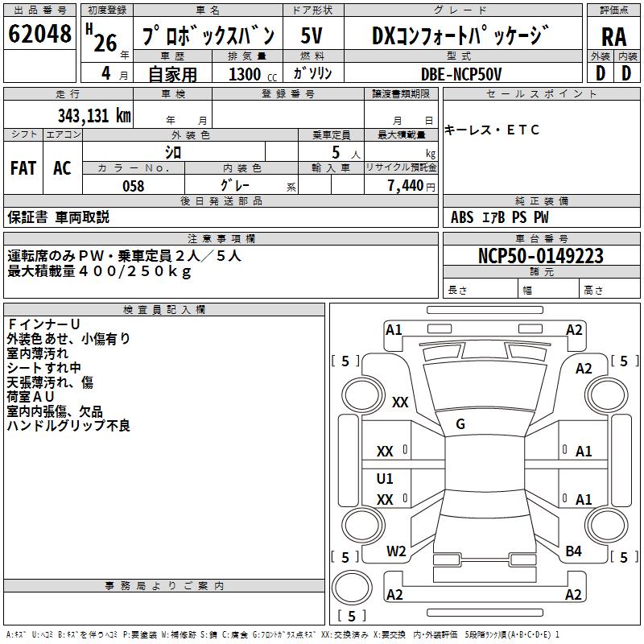Click the car name プロボックスバン
Screen dimensions: 644x644
pyautogui.click(x=208, y=35)
